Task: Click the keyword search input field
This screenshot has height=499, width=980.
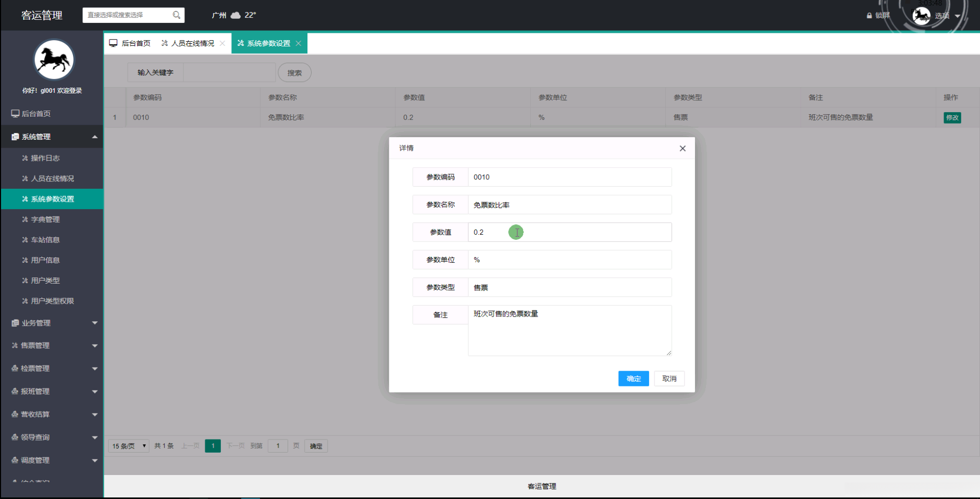Action: point(229,72)
